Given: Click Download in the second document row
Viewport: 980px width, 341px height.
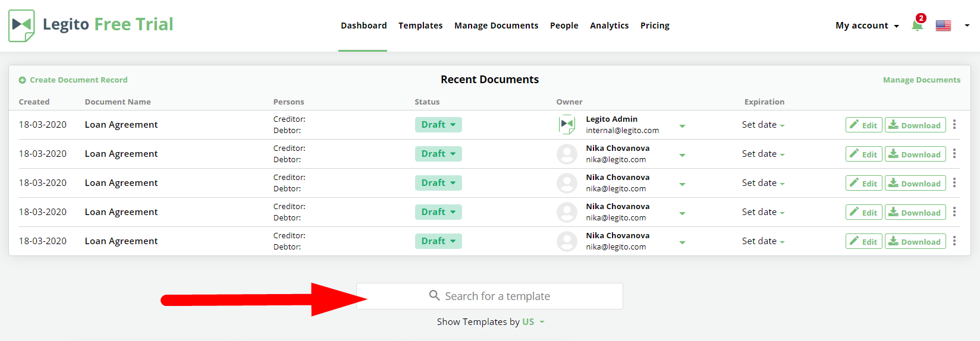Looking at the screenshot, I should tap(915, 154).
